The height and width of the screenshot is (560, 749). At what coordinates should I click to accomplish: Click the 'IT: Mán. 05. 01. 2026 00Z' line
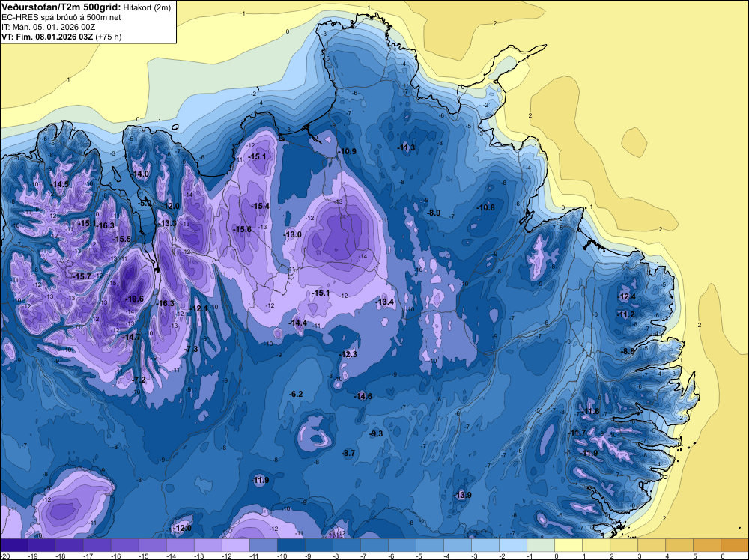pyautogui.click(x=48, y=27)
